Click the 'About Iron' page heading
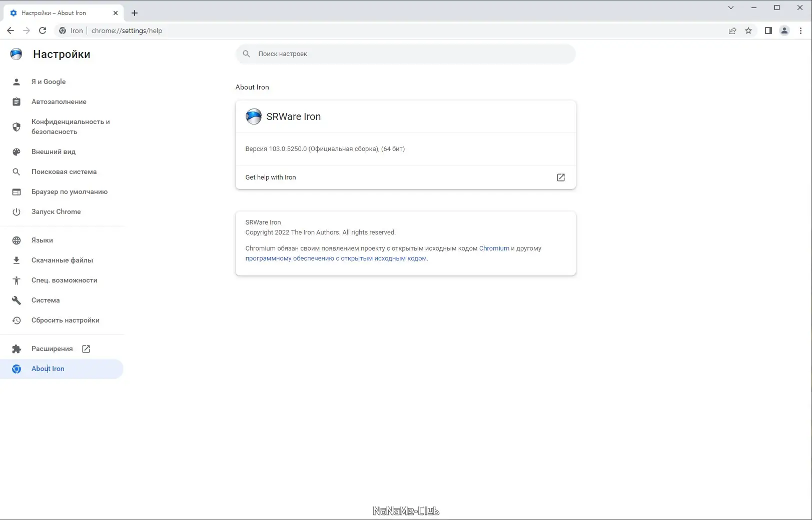Viewport: 812px width, 520px height. pos(252,87)
